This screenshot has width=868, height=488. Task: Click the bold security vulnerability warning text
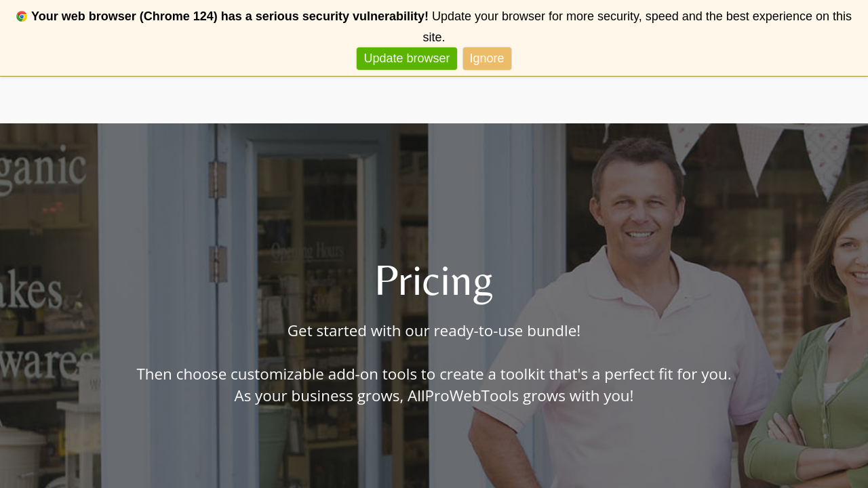pos(230,16)
